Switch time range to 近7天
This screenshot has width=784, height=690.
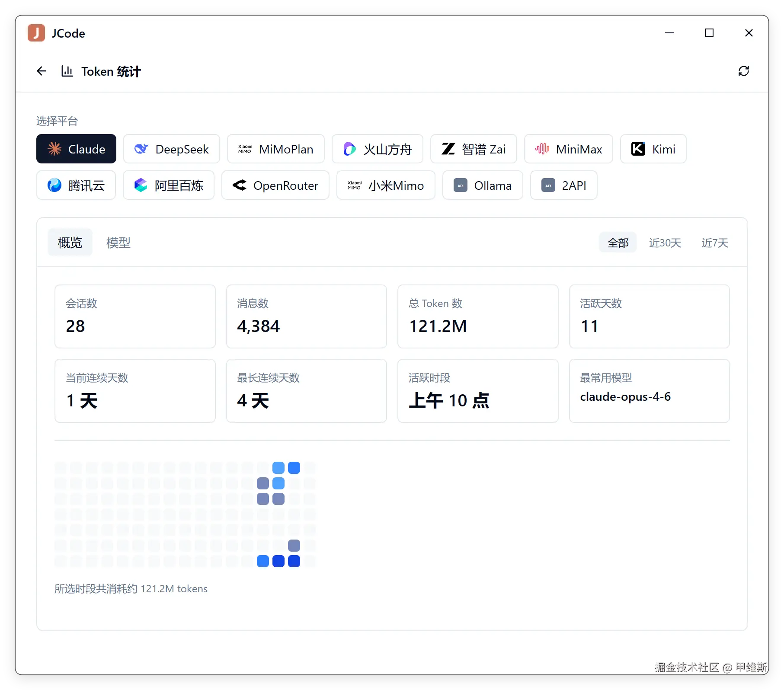(x=715, y=243)
